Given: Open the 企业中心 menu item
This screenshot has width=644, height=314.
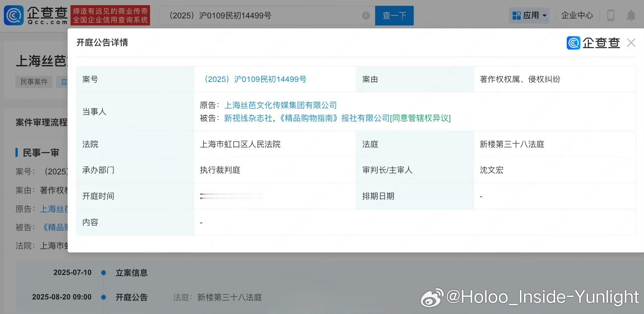Looking at the screenshot, I should tap(577, 15).
